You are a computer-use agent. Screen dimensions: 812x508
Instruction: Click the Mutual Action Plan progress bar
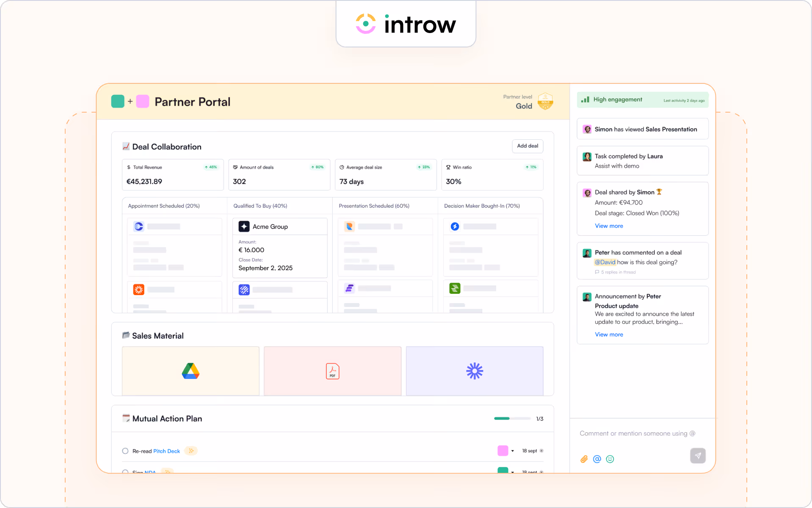coord(512,418)
